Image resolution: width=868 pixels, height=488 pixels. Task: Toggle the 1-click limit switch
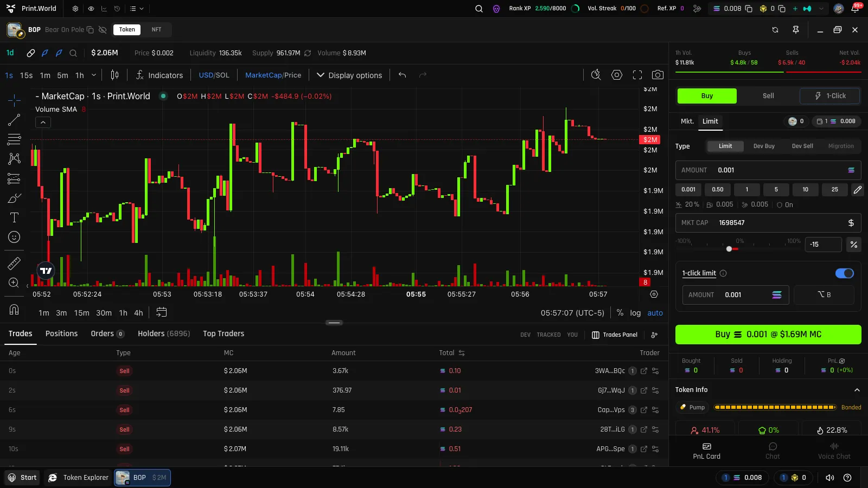point(844,273)
